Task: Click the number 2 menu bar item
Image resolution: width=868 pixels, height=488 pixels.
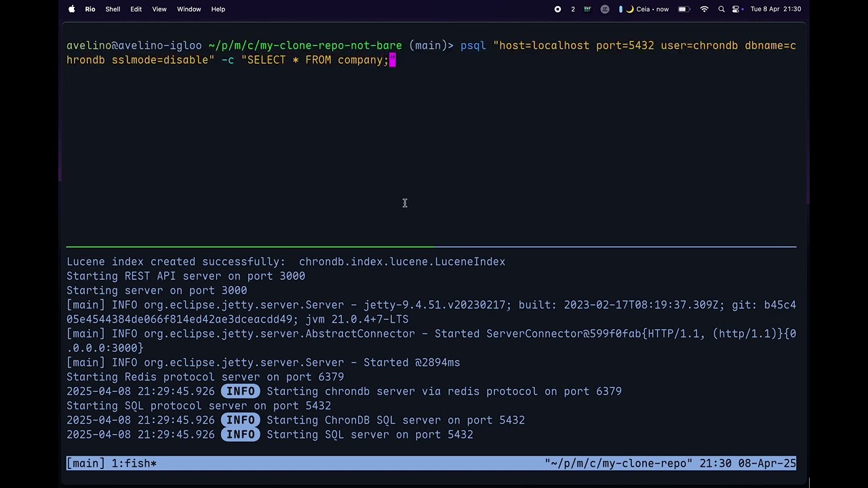Action: click(573, 9)
